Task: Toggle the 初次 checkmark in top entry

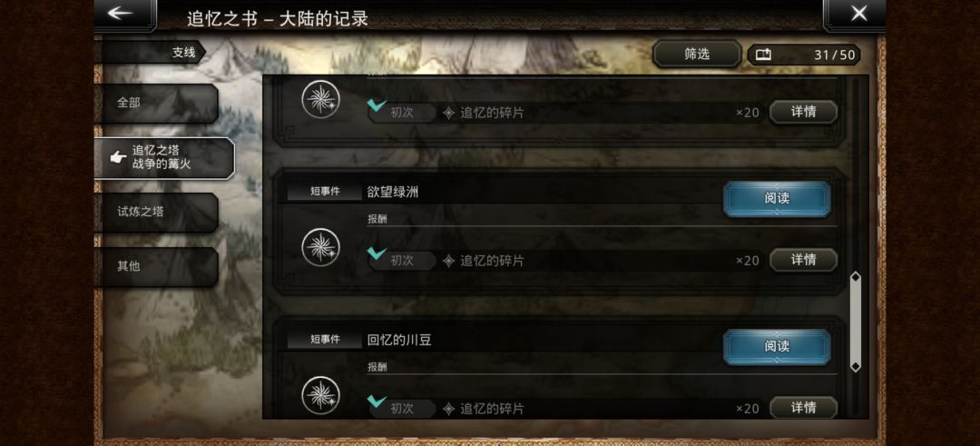Action: point(377,105)
